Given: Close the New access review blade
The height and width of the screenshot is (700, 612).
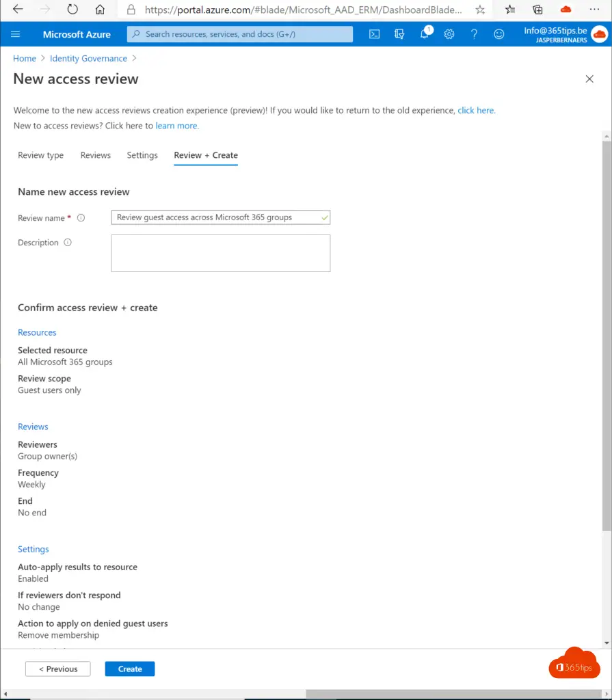Looking at the screenshot, I should pos(589,79).
